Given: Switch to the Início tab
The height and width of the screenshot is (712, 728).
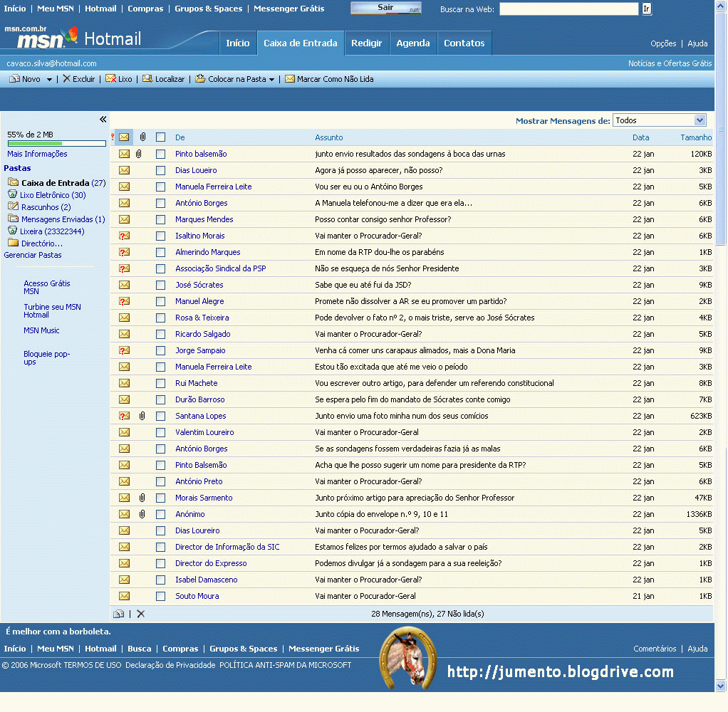Looking at the screenshot, I should tap(238, 43).
